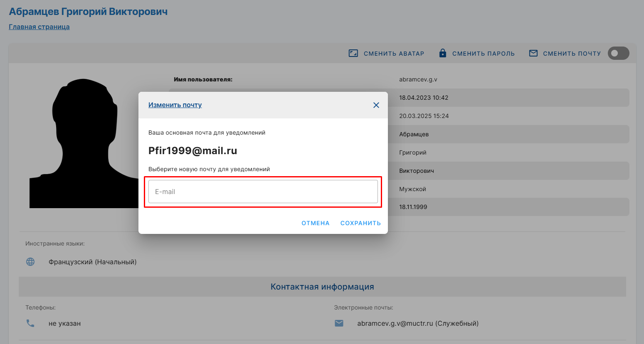Image resolution: width=644 pixels, height=344 pixels.
Task: Click the change avatar image icon
Action: tap(353, 53)
